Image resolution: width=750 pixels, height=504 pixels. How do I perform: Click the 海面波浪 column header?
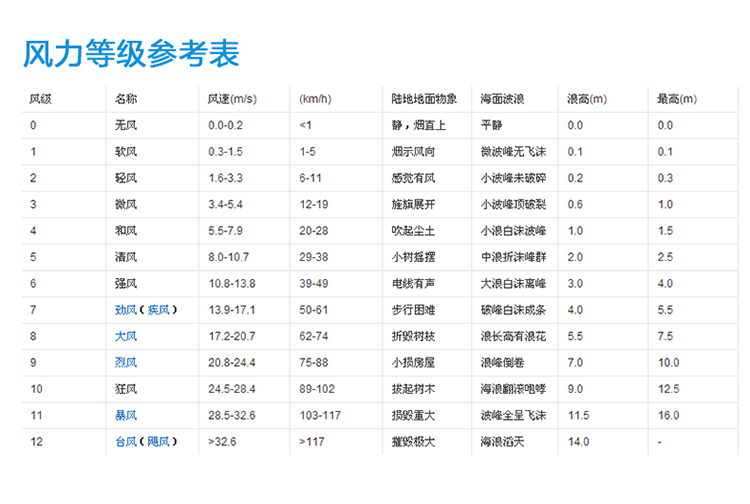[x=503, y=100]
